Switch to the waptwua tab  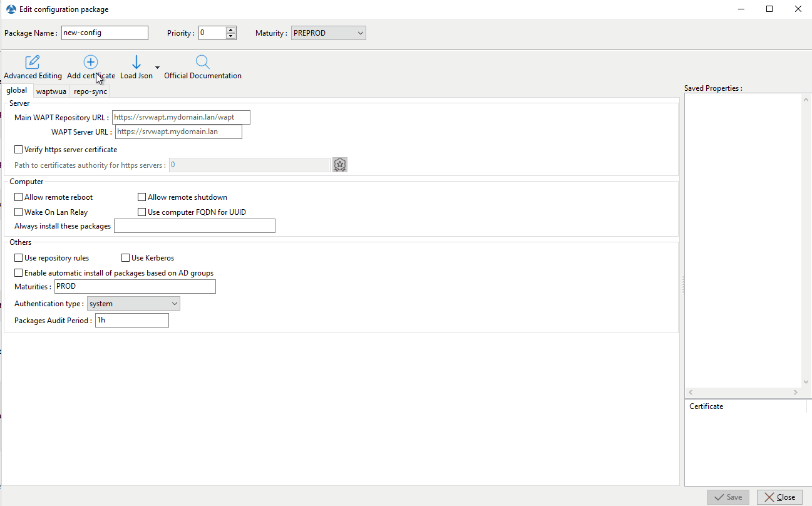(x=51, y=91)
